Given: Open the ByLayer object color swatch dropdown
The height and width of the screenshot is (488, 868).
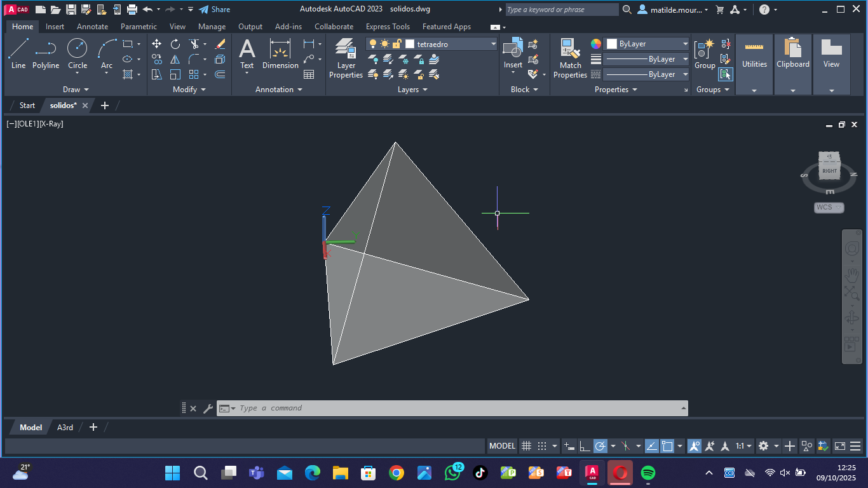Looking at the screenshot, I should [x=685, y=44].
